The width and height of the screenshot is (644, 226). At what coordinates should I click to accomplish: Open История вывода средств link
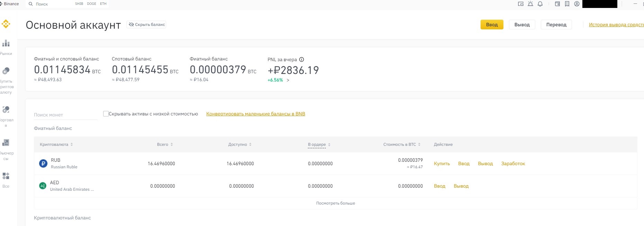tap(616, 25)
